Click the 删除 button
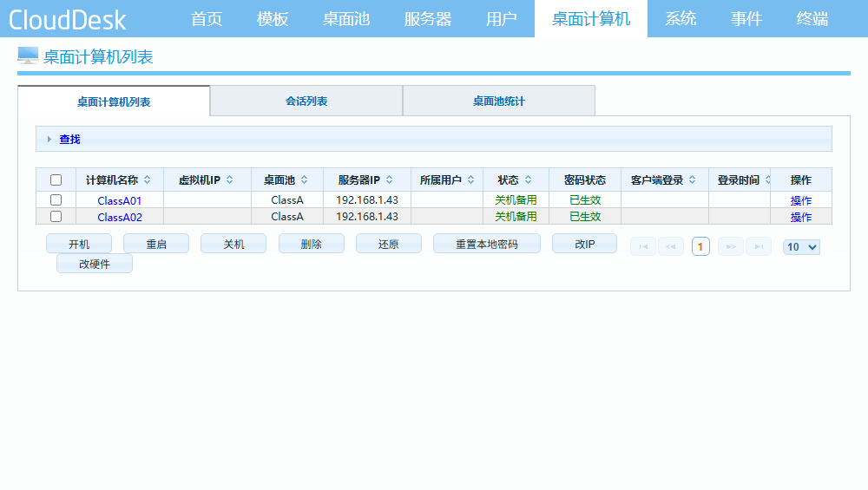Screen dimensions: 868x490 [311, 244]
